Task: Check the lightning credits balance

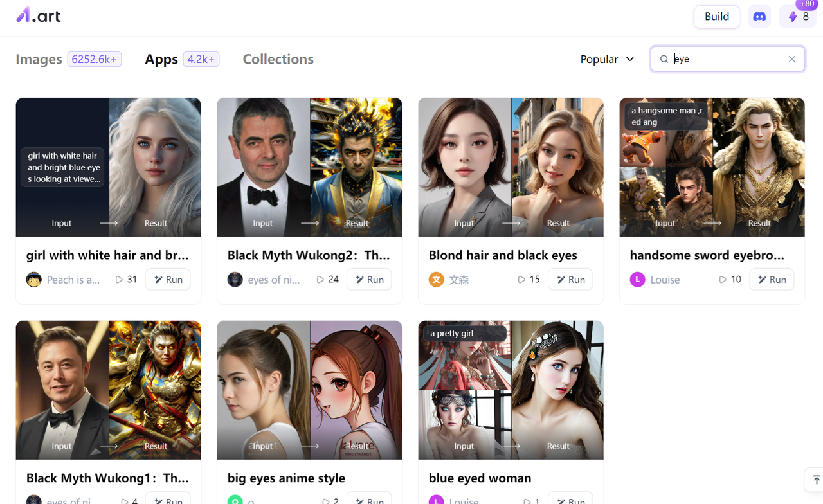Action: (x=798, y=17)
